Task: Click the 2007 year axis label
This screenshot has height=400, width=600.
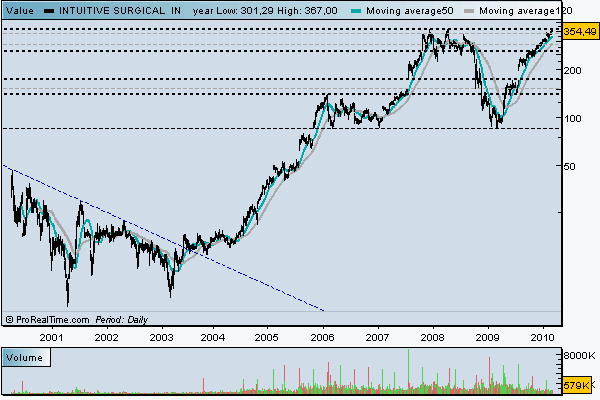Action: coord(377,337)
